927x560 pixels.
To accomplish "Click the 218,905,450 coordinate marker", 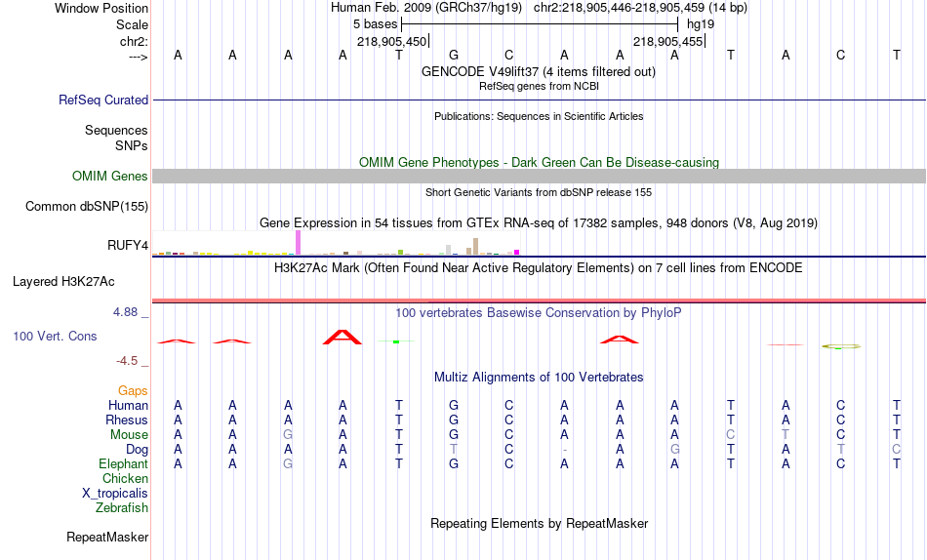I will [391, 41].
